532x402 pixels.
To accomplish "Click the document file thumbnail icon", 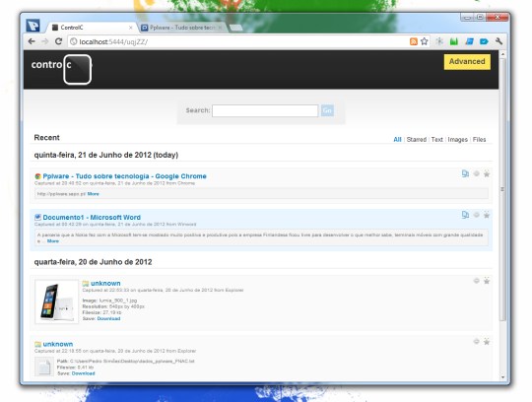I will 44,367.
